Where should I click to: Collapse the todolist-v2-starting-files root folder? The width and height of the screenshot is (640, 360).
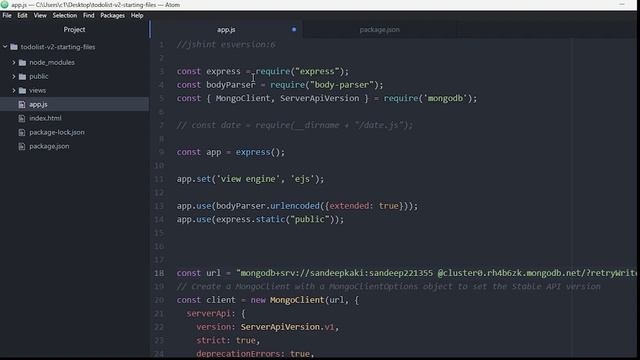(x=5, y=47)
